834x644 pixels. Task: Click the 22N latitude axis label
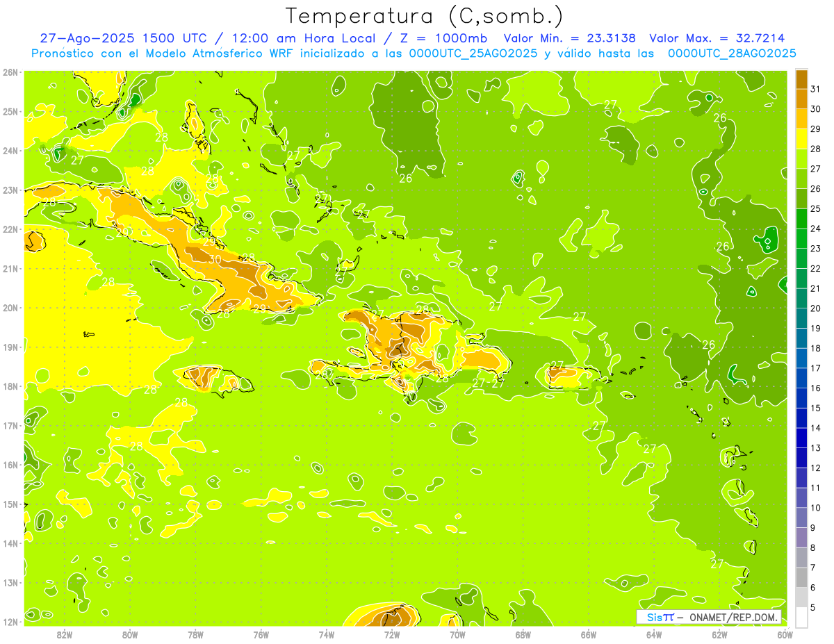pyautogui.click(x=10, y=229)
